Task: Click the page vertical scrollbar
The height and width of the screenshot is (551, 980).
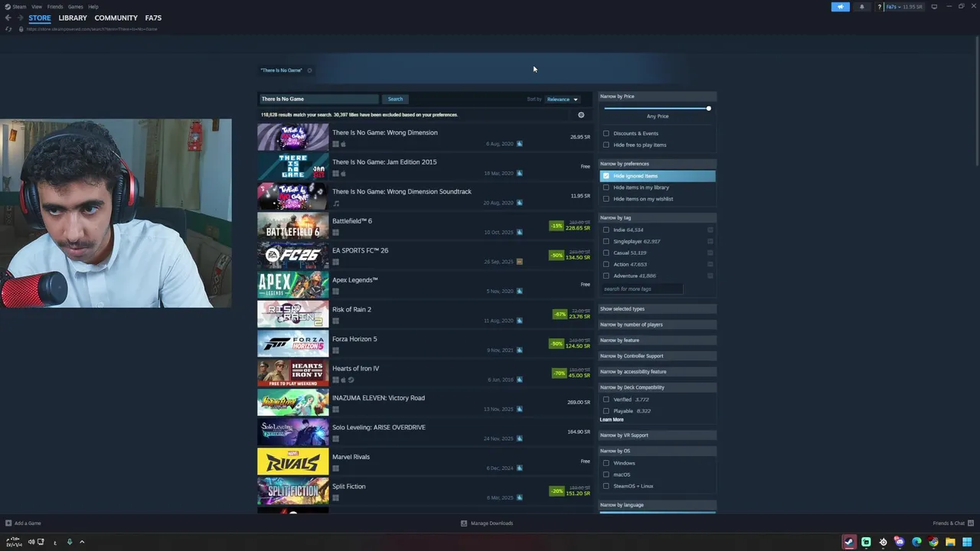Action: pos(976,99)
